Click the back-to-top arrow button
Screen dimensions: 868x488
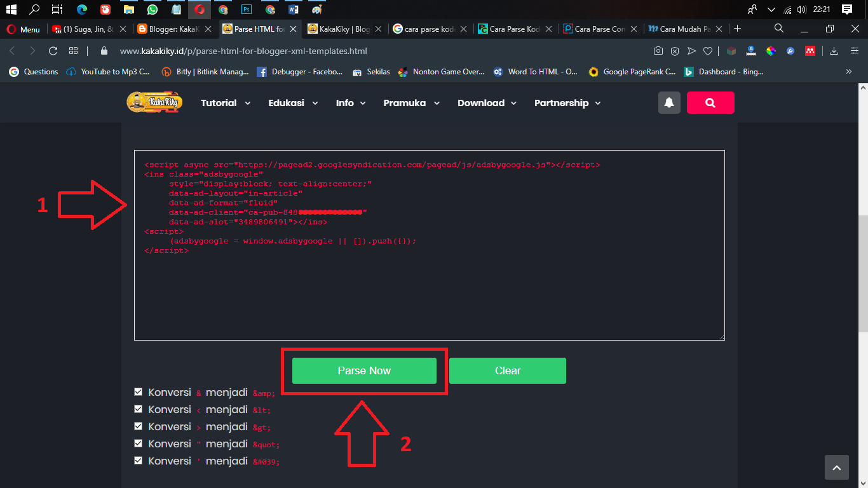pos(837,468)
